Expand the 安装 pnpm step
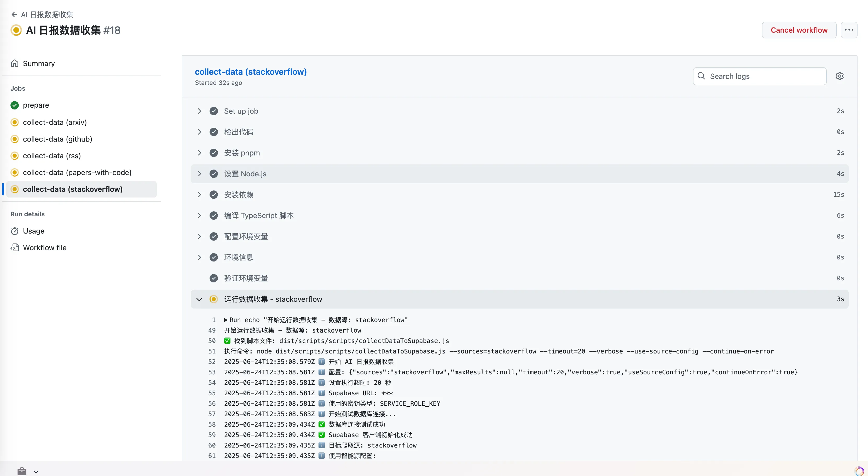This screenshot has height=476, width=868. (x=199, y=153)
